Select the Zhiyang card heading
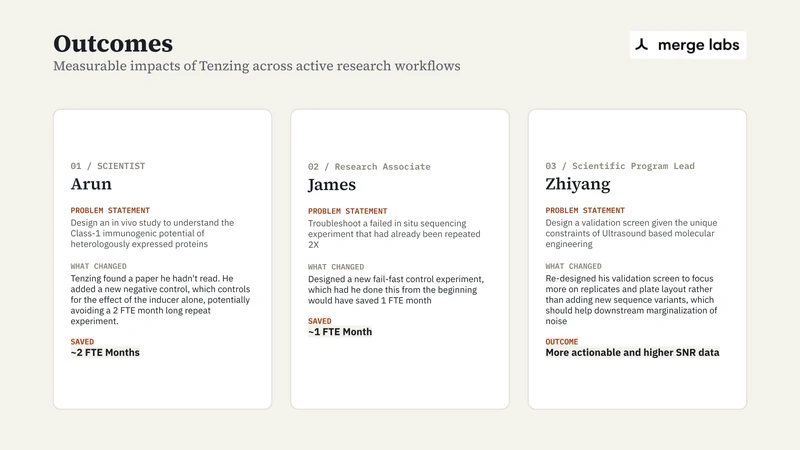Image resolution: width=800 pixels, height=450 pixels. tap(578, 184)
